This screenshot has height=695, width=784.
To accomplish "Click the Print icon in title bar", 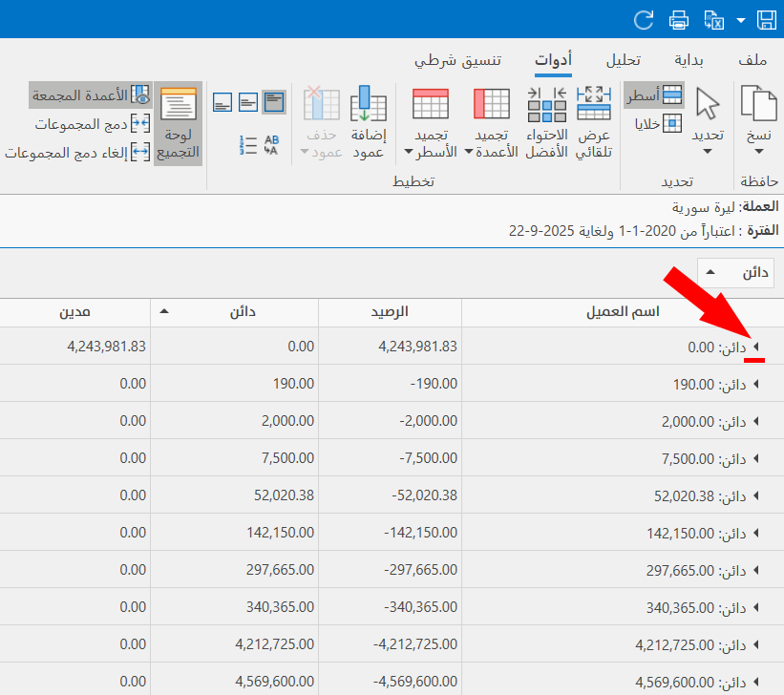I will point(679,19).
